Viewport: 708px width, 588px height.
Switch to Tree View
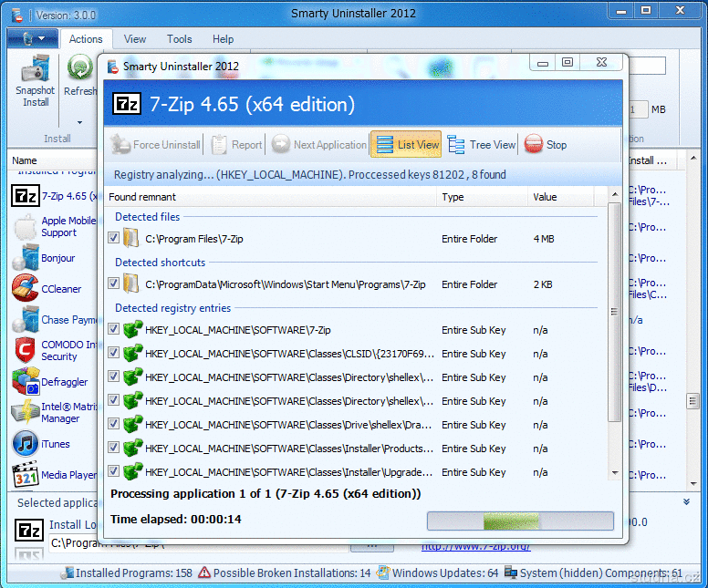coord(481,144)
